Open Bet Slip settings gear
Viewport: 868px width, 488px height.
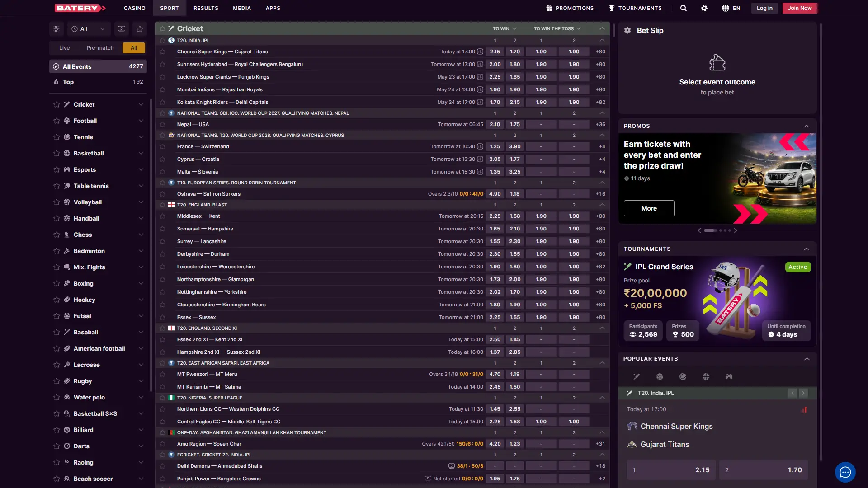[627, 30]
